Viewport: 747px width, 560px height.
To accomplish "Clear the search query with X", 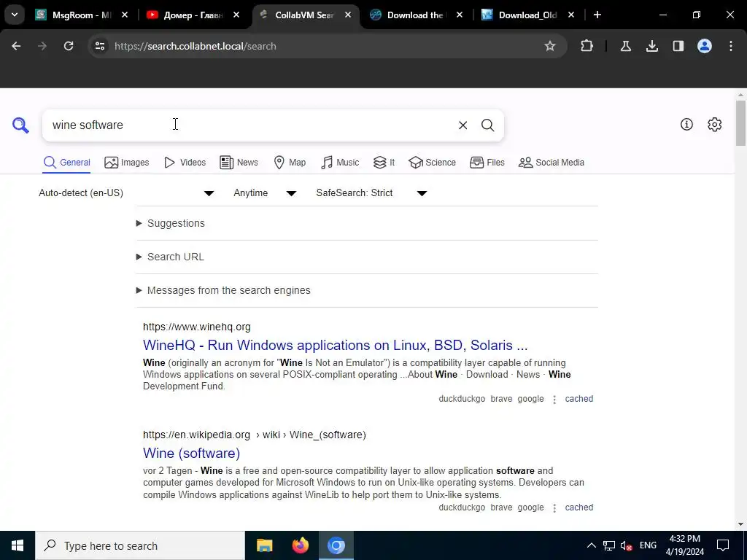I will coord(462,125).
